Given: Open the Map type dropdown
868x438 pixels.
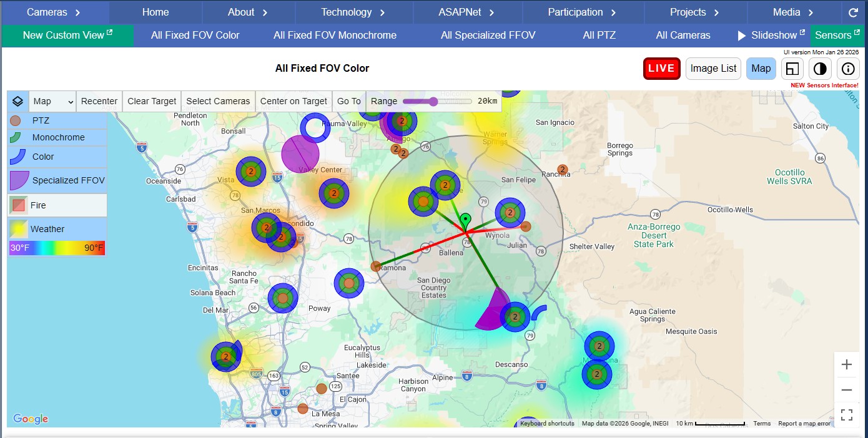Looking at the screenshot, I should pyautogui.click(x=53, y=101).
